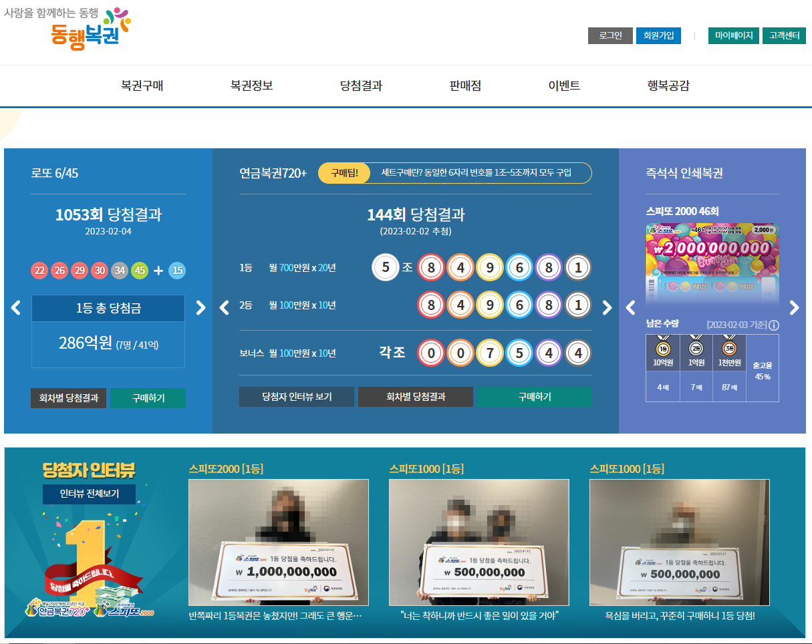Open the 당첨결과 menu
The image size is (812, 644).
(362, 86)
